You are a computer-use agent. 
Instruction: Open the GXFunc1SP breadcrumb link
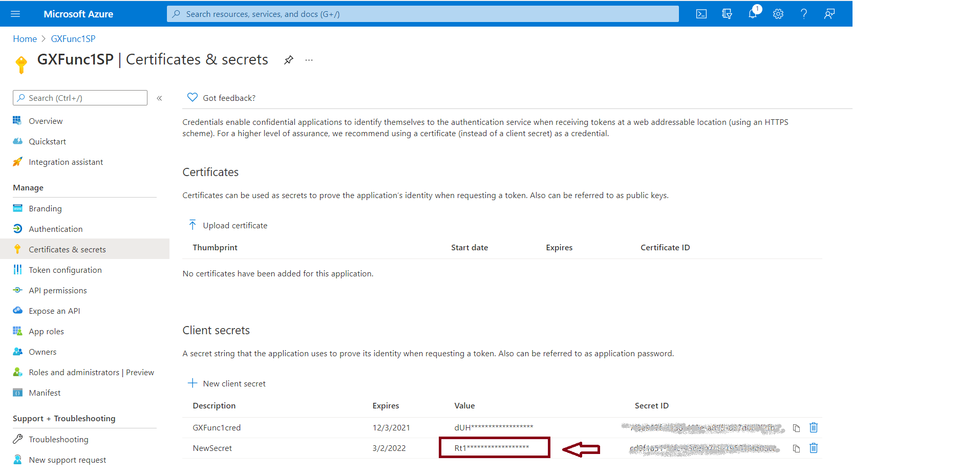click(x=73, y=39)
